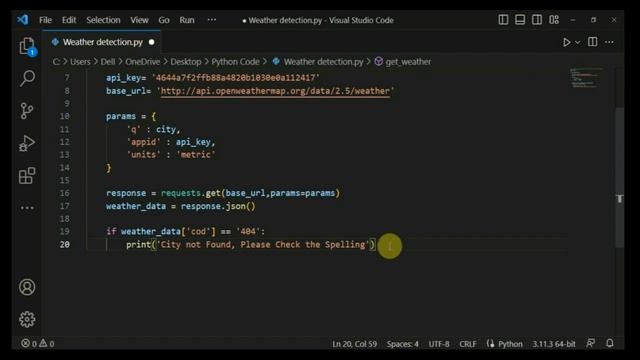
Task: Select interpreter 3.11.3 64-bit
Action: (554, 344)
